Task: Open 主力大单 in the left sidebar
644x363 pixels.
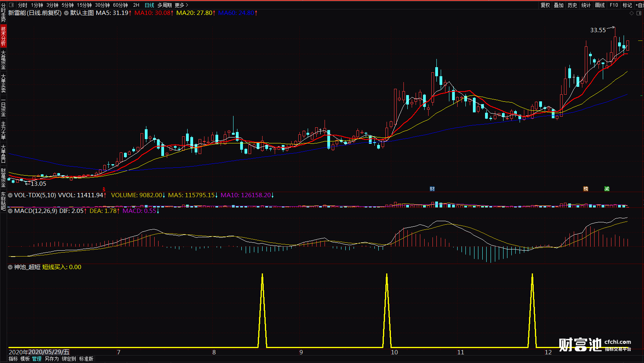Action: [3, 130]
